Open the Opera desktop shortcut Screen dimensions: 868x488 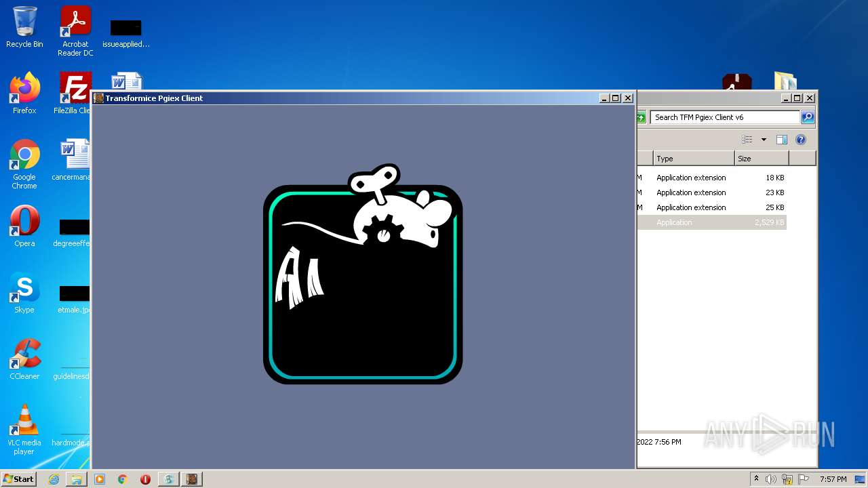tap(24, 226)
